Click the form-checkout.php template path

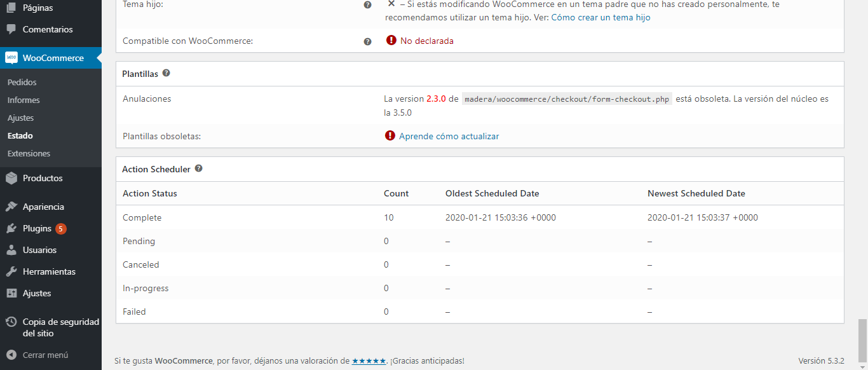(566, 99)
